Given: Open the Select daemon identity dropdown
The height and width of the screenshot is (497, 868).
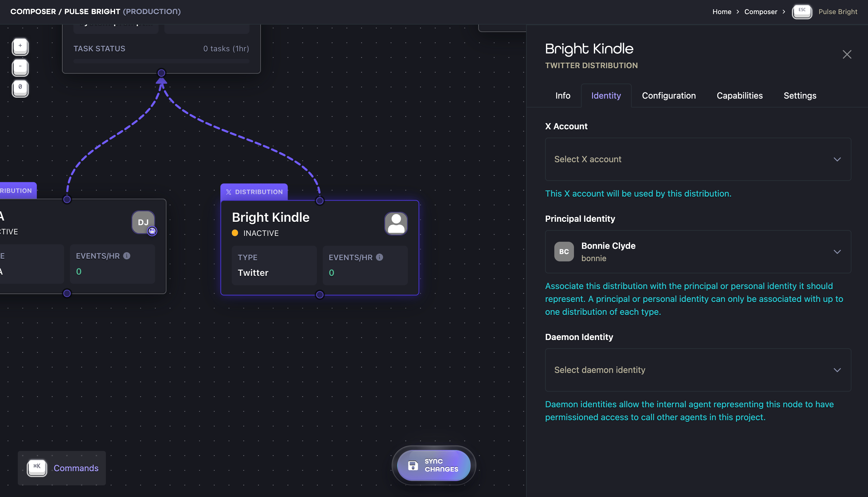Looking at the screenshot, I should click(698, 370).
